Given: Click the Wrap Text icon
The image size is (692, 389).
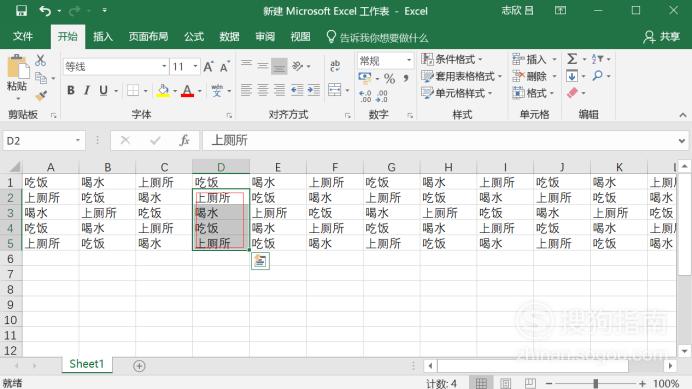Looking at the screenshot, I should tap(335, 66).
